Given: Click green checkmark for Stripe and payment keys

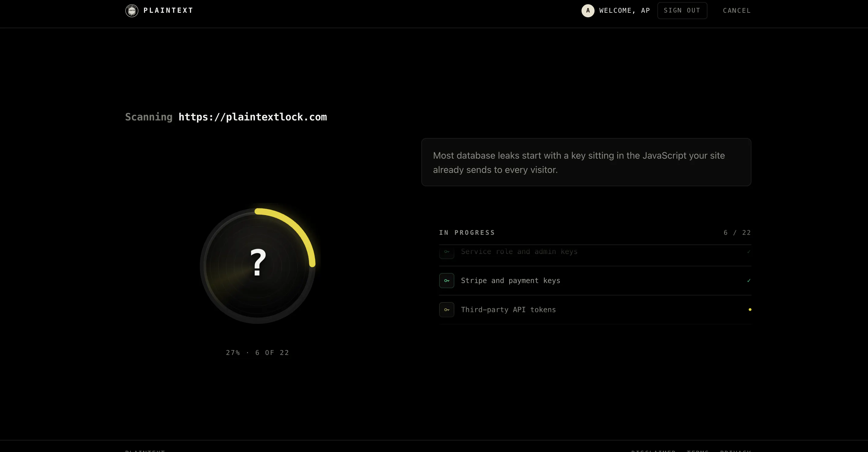Looking at the screenshot, I should tap(749, 281).
